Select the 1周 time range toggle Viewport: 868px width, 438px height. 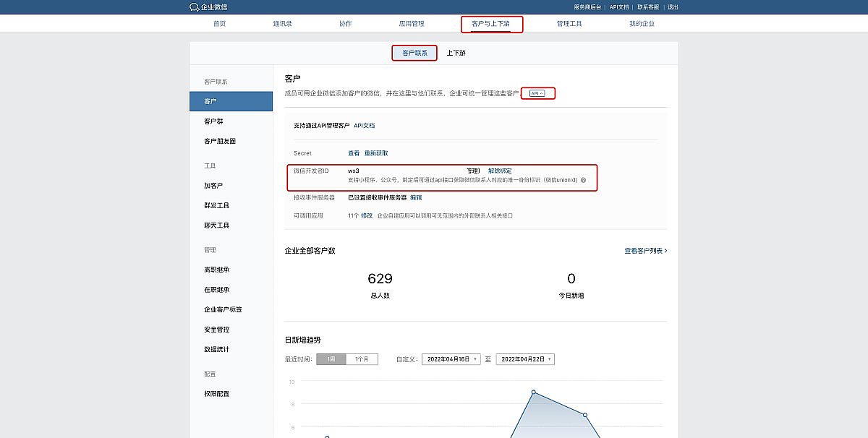coord(331,359)
